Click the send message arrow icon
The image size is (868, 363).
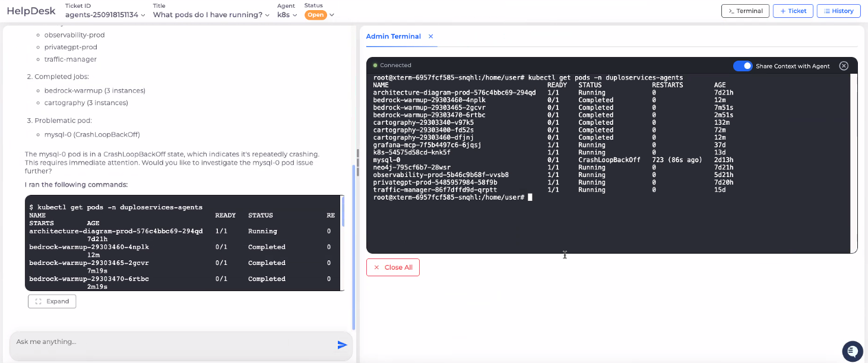(342, 345)
